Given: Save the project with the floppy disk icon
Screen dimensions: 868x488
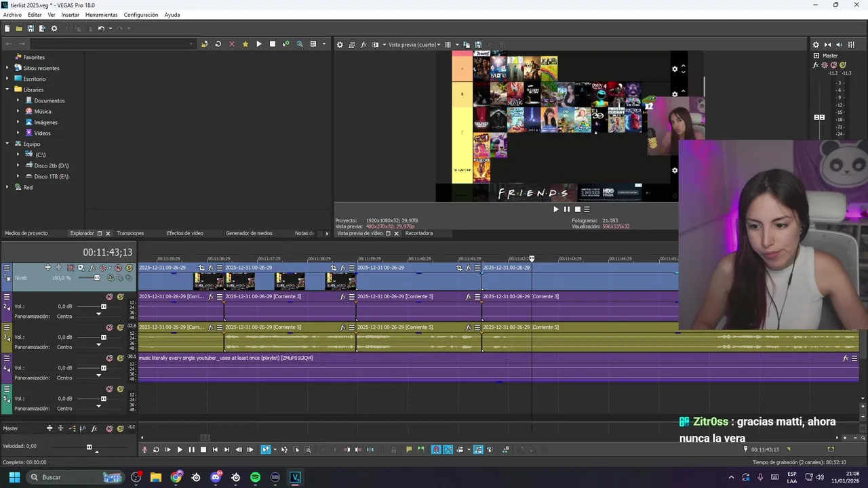Looking at the screenshot, I should (x=31, y=28).
